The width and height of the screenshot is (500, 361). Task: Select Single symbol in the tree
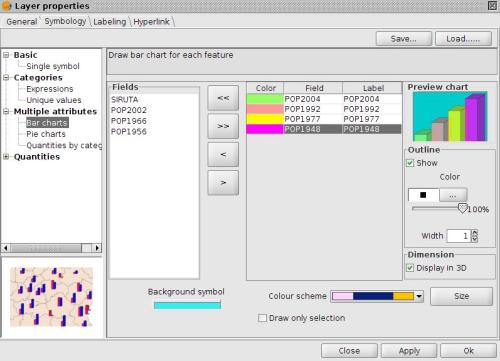(53, 66)
